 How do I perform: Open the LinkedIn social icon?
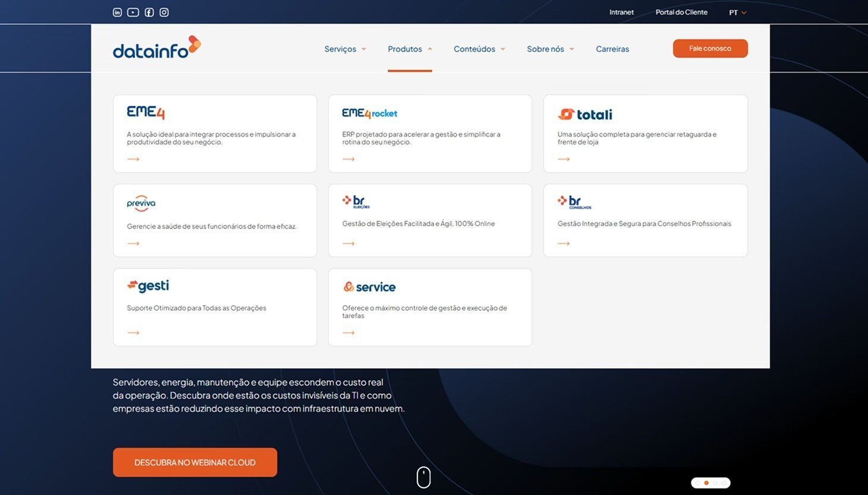pyautogui.click(x=117, y=12)
